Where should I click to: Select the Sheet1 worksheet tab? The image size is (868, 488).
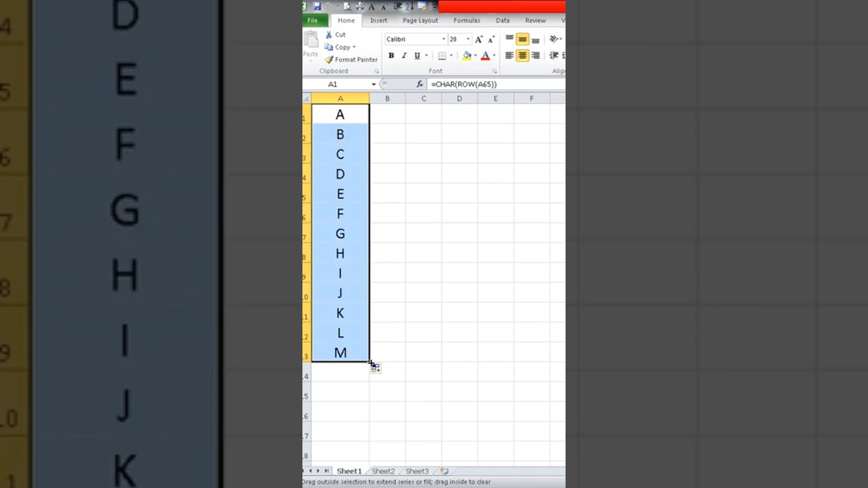pos(349,471)
